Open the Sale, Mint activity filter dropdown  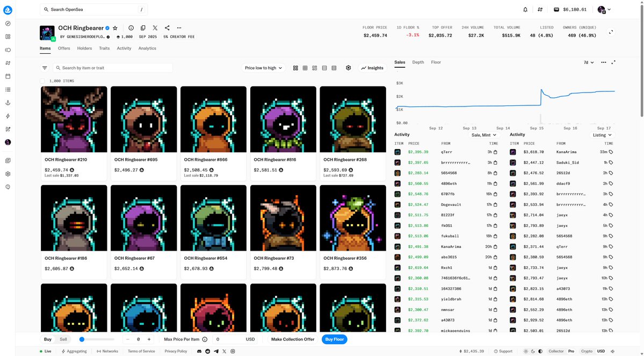[484, 135]
